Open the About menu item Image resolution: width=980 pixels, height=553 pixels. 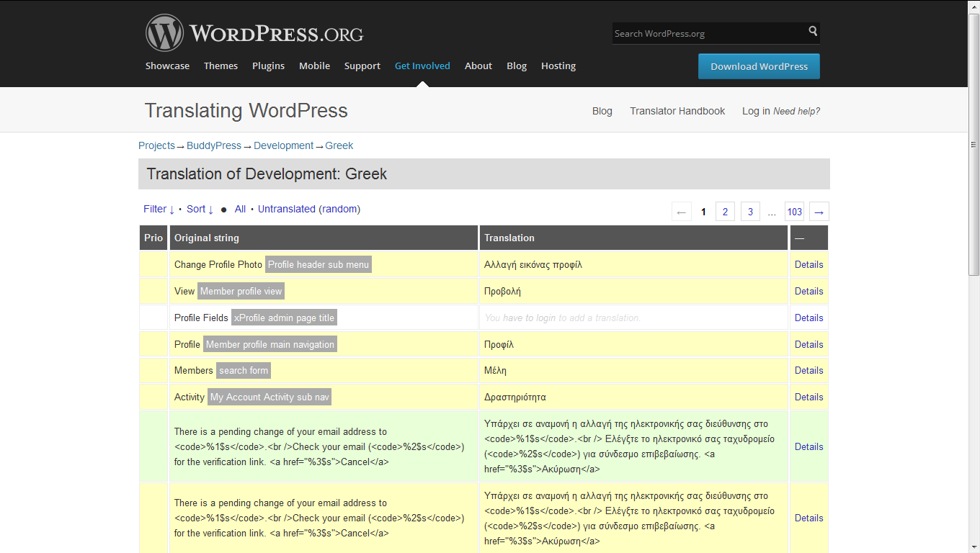[x=478, y=66]
